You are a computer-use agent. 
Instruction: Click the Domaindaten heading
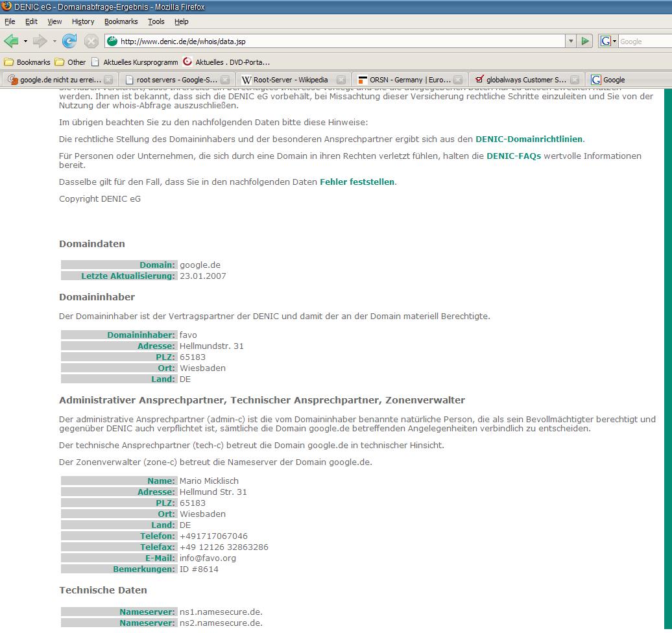click(x=92, y=244)
